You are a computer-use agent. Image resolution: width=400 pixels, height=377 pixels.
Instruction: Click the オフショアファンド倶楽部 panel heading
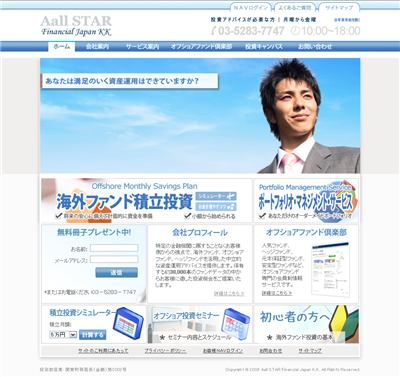[x=306, y=232]
